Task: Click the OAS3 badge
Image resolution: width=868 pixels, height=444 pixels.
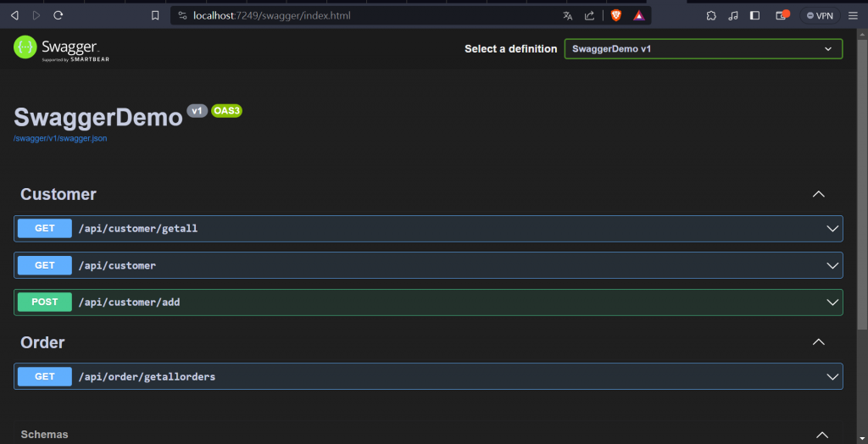Action: [x=227, y=111]
